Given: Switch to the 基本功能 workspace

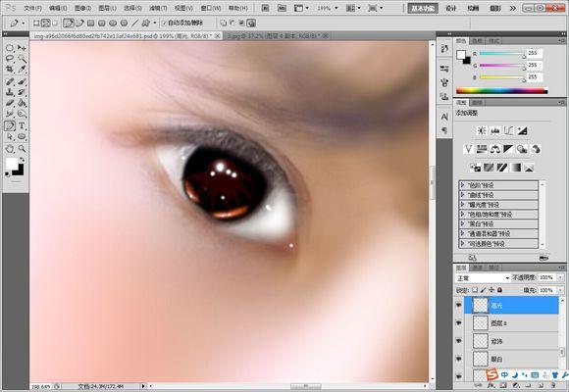Looking at the screenshot, I should coord(423,8).
